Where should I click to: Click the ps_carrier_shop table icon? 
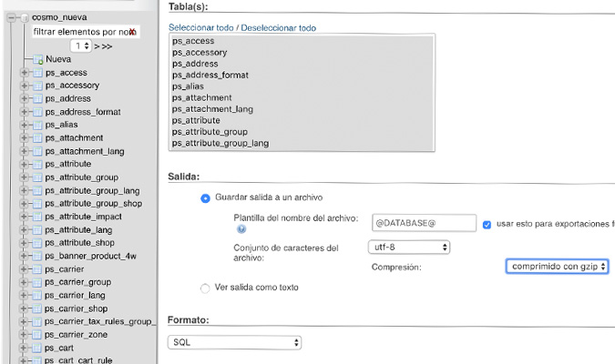pyautogui.click(x=36, y=308)
